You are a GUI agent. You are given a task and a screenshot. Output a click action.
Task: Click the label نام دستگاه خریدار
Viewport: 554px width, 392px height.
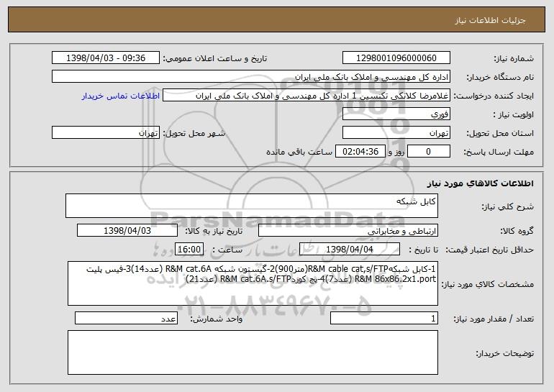coord(500,78)
